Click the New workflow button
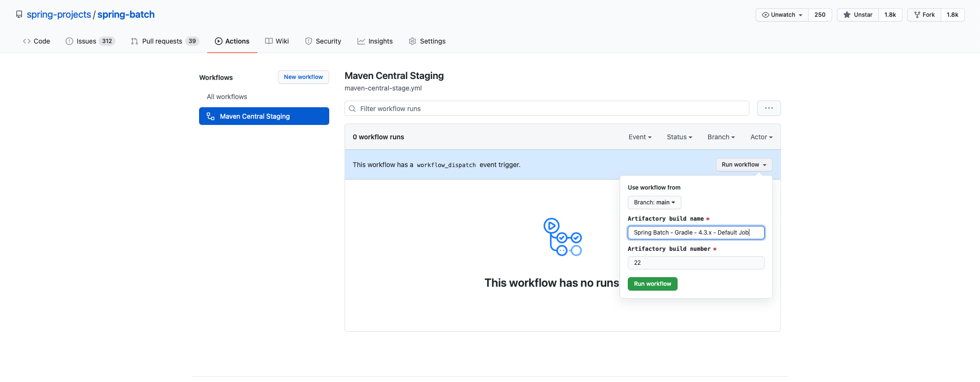 [x=303, y=77]
